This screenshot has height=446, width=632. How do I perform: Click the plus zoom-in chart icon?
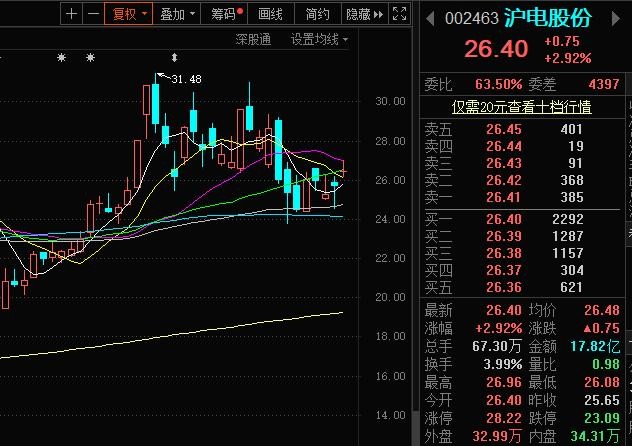71,14
